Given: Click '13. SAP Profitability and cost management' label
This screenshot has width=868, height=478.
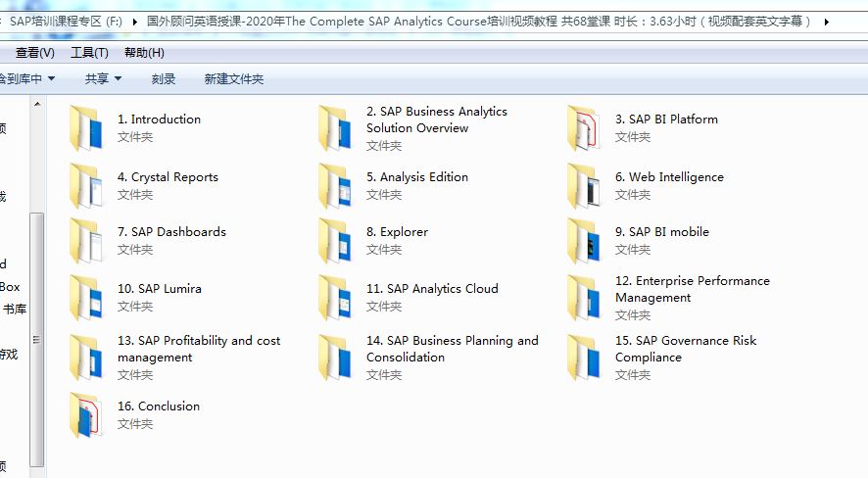Looking at the screenshot, I should [199, 349].
